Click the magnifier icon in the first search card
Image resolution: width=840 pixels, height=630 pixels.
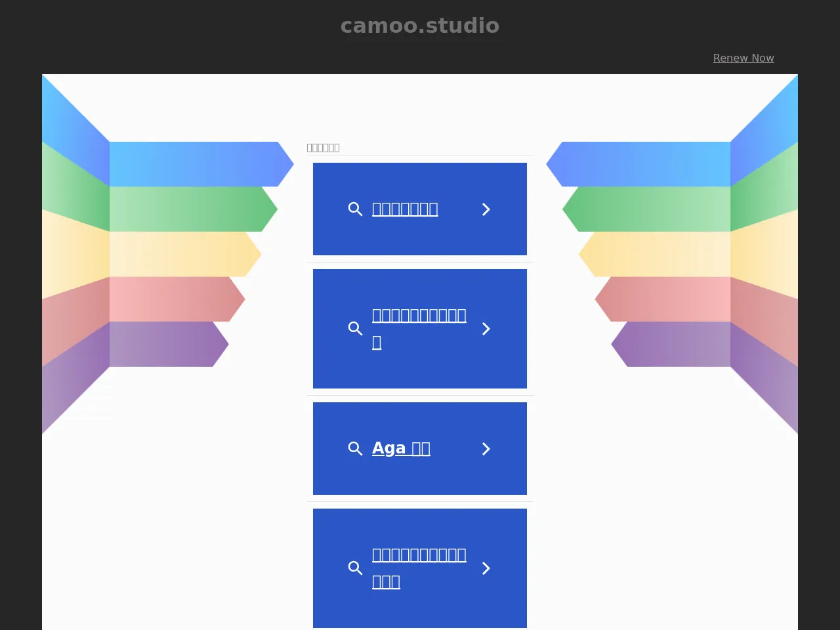pos(355,209)
